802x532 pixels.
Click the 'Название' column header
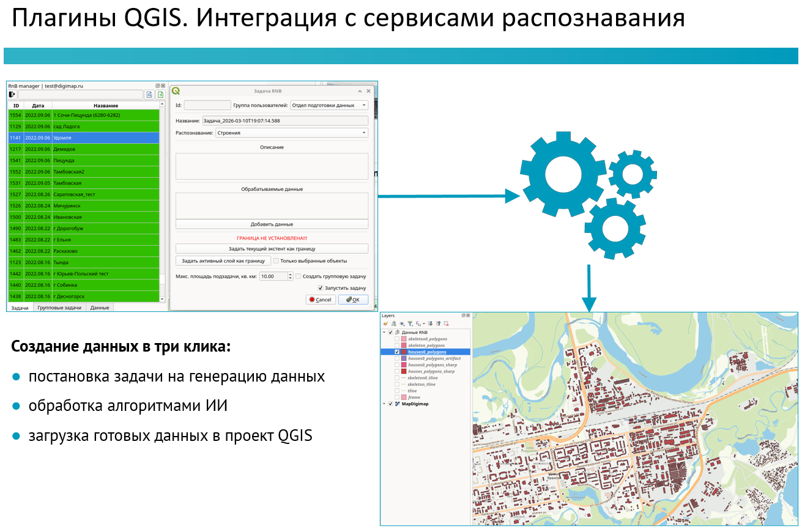pyautogui.click(x=106, y=106)
